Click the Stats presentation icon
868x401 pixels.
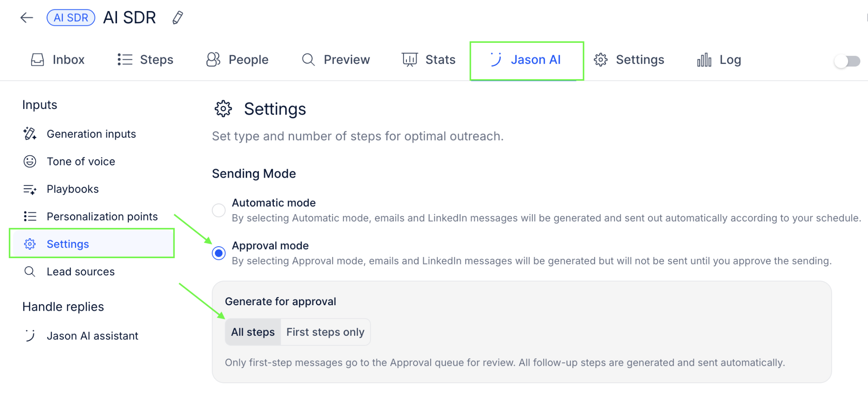pos(410,60)
